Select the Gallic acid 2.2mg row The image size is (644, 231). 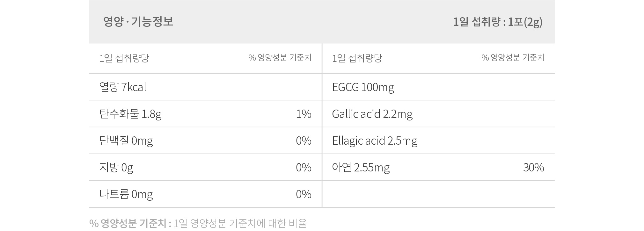click(x=438, y=114)
